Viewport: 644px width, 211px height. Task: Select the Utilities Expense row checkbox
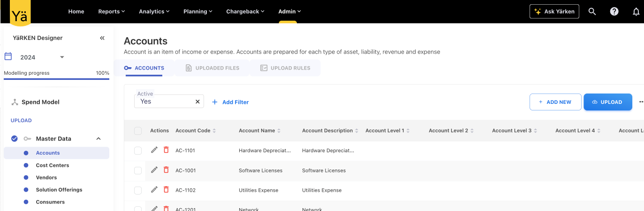[x=138, y=190]
